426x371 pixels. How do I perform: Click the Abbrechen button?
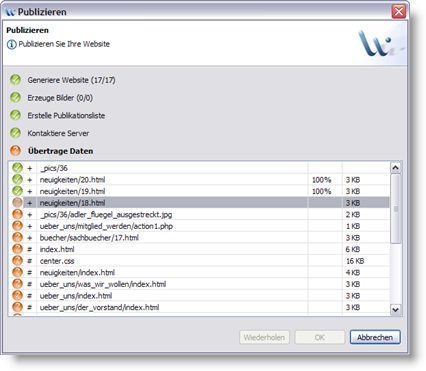tap(375, 337)
